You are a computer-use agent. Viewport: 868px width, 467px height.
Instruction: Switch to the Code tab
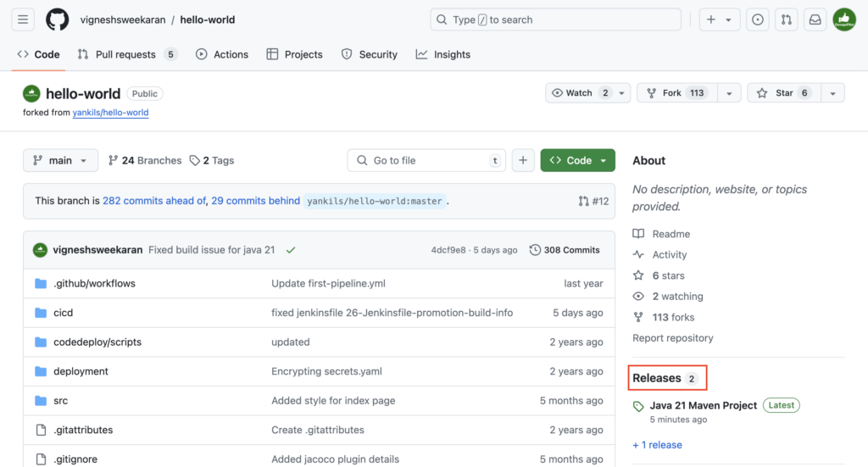39,54
